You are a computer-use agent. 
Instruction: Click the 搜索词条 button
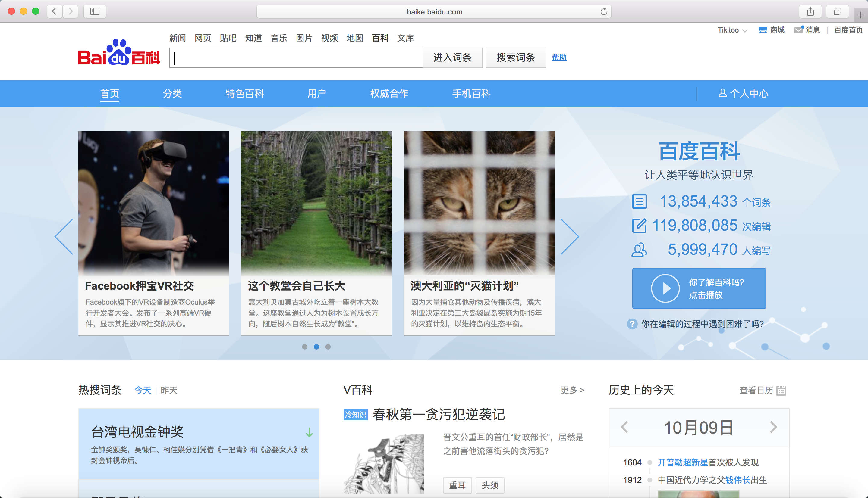pos(515,58)
